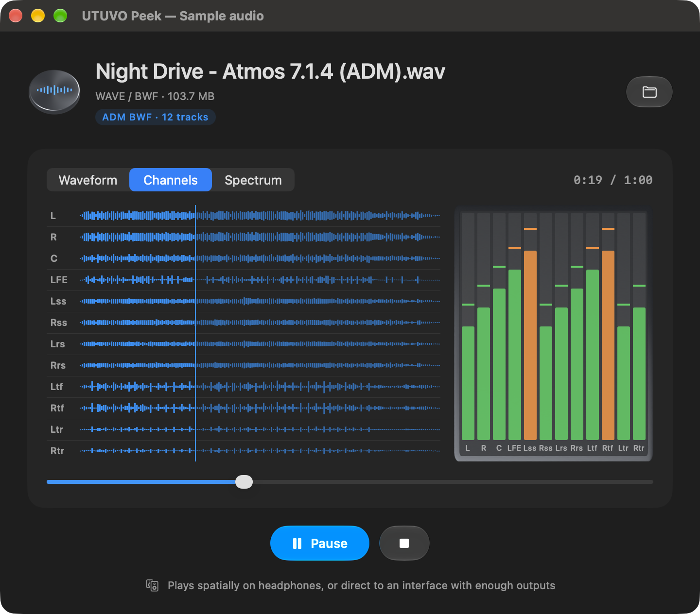Click the file name Night Drive title
The width and height of the screenshot is (700, 614).
click(x=270, y=71)
